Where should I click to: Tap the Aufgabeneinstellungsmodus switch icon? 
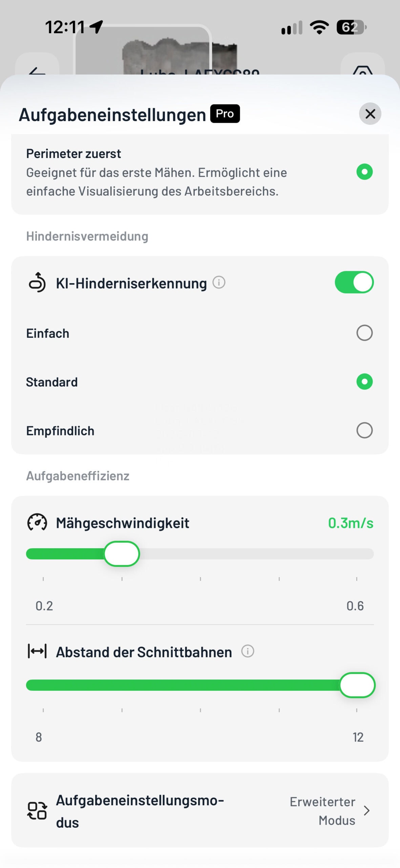pyautogui.click(x=37, y=811)
